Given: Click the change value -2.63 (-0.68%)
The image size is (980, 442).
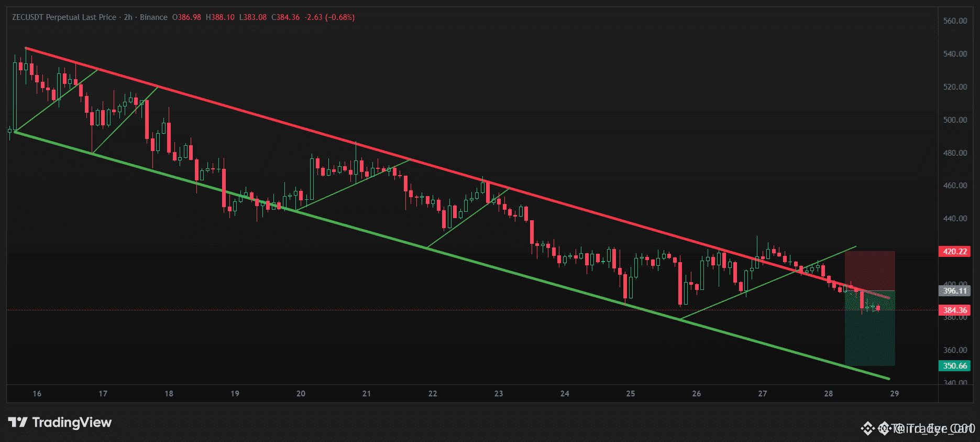Looking at the screenshot, I should (x=329, y=17).
